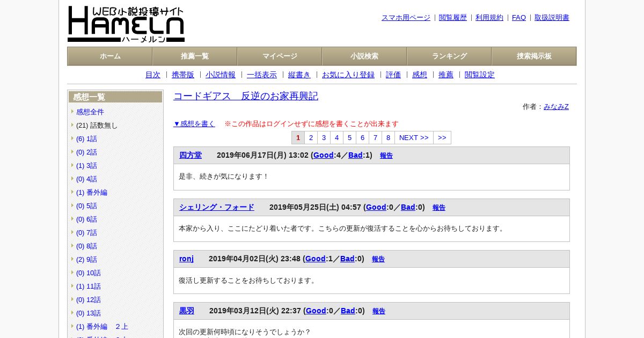
Task: Click 報告 on 黒羽's comment
Action: [x=379, y=311]
